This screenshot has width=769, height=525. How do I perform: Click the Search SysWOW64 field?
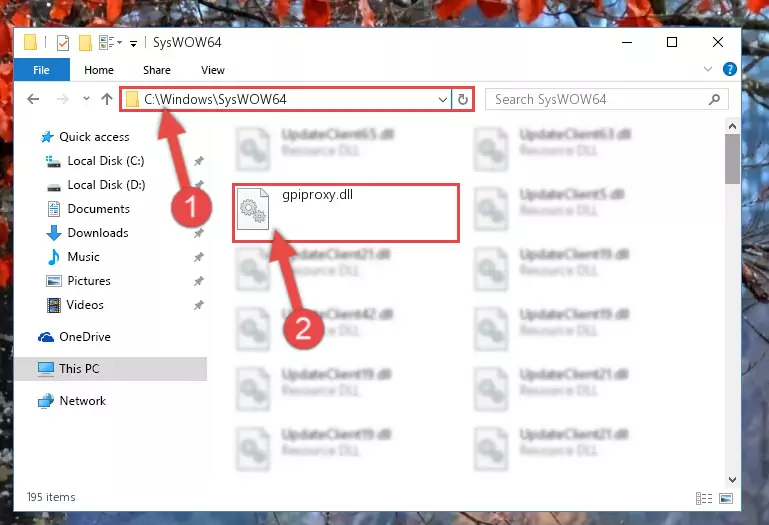pos(606,100)
